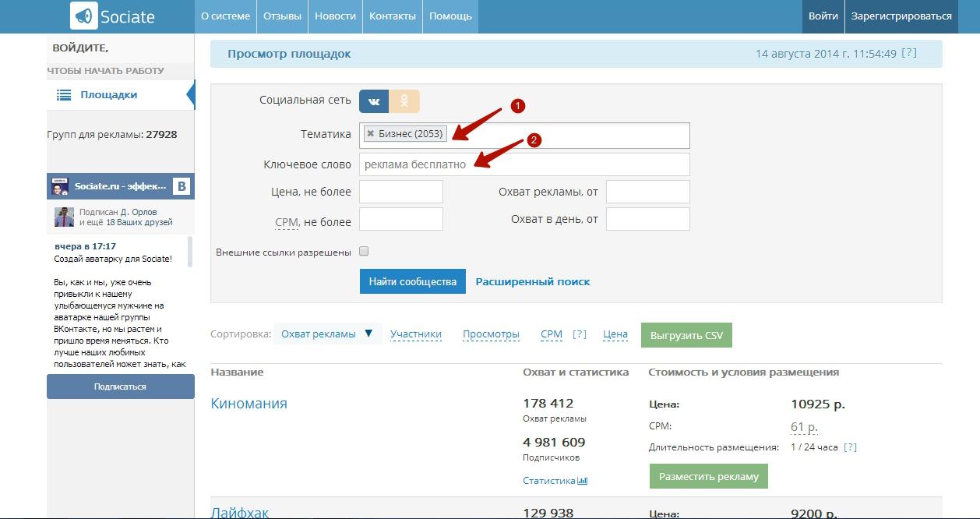Open the chart icon next to Статистика
Viewport: 980px width, 519px height.
tap(583, 481)
